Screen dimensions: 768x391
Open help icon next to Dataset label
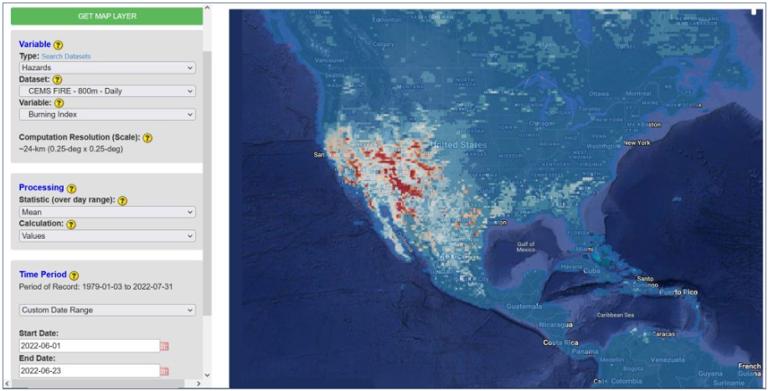point(57,79)
